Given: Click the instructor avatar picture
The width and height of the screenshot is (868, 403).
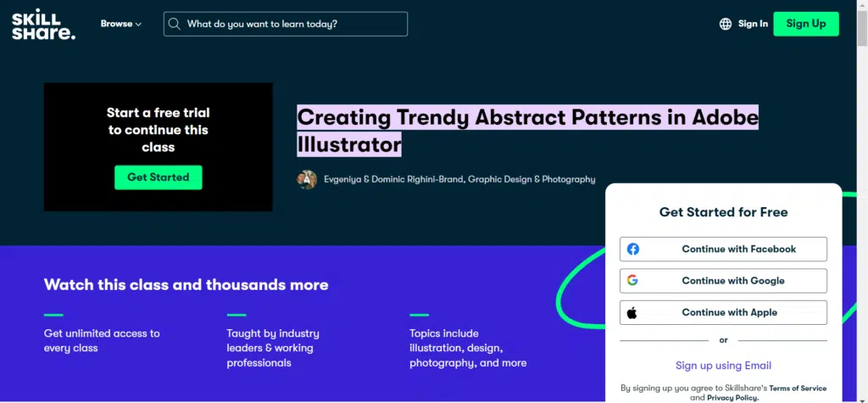Looking at the screenshot, I should point(307,180).
